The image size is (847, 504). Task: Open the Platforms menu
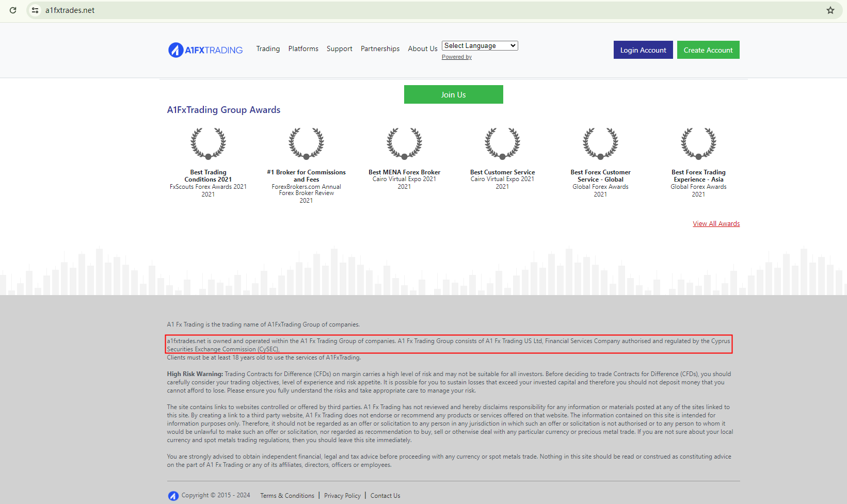303,49
